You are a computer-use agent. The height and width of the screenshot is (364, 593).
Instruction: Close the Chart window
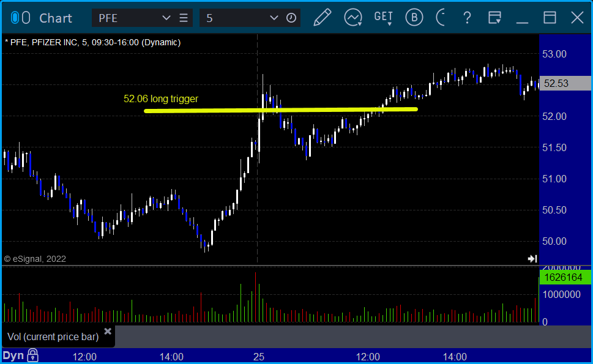[x=577, y=18]
